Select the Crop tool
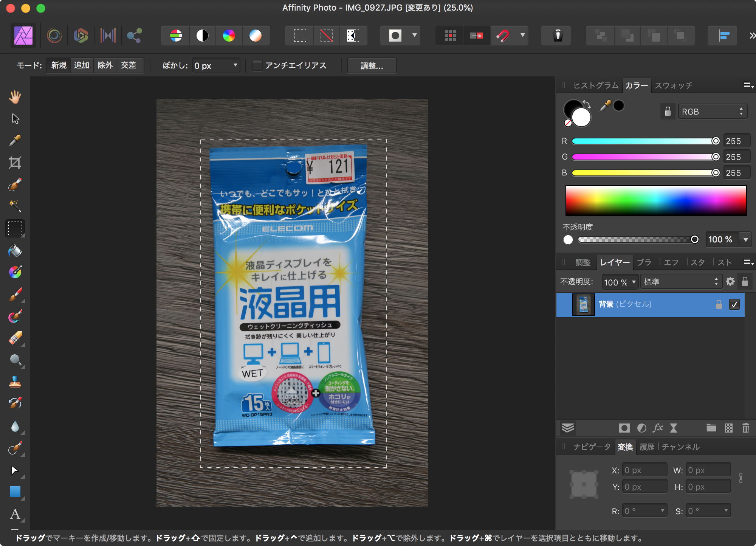The image size is (756, 546). tap(15, 163)
